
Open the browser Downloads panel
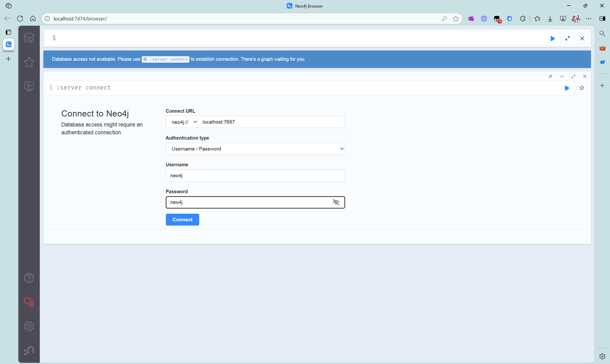550,19
